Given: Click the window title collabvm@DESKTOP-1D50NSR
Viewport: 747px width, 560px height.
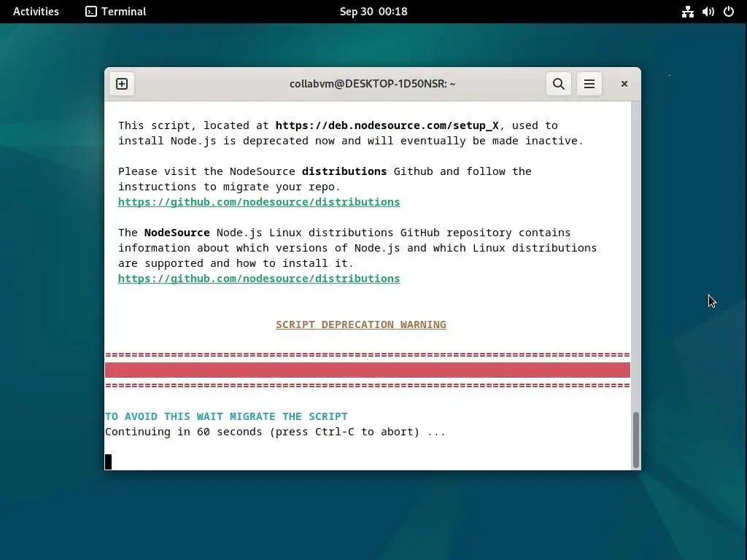Looking at the screenshot, I should pos(373,84).
